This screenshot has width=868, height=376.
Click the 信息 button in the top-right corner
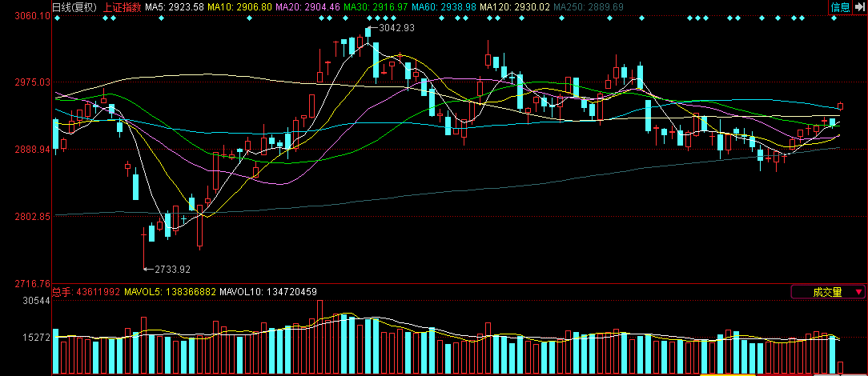click(x=840, y=7)
